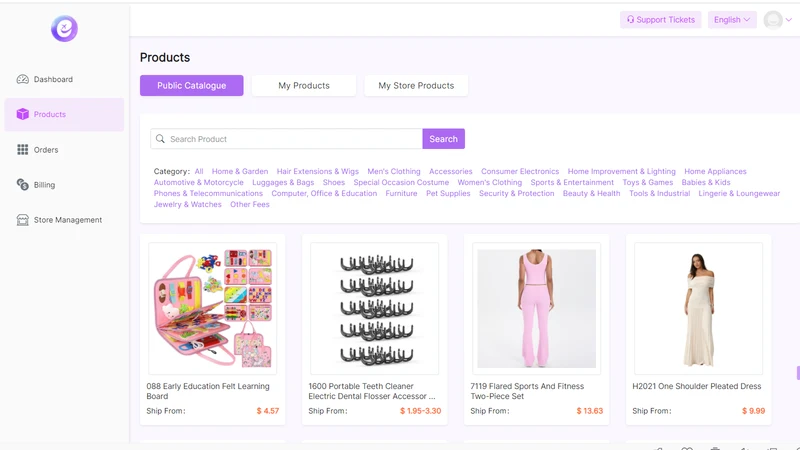Filter by Other Fees category

tap(249, 204)
